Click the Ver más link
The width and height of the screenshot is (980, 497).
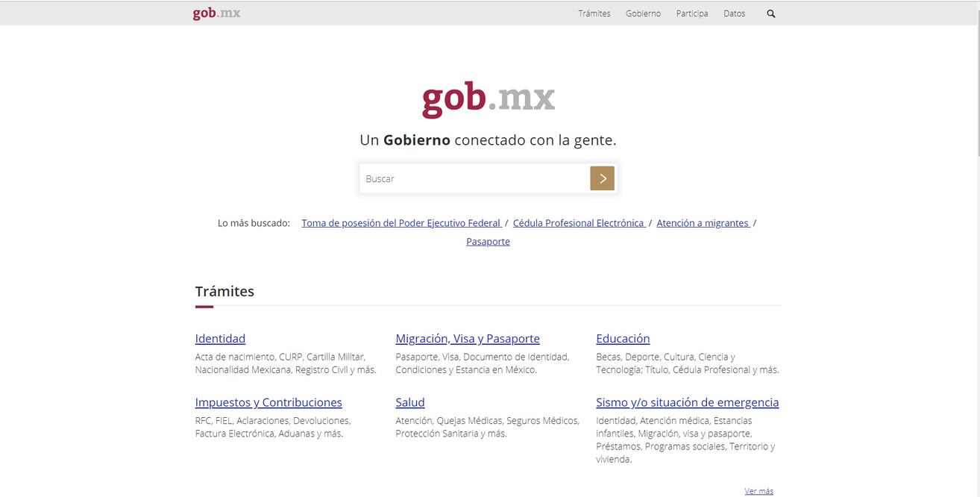(758, 491)
